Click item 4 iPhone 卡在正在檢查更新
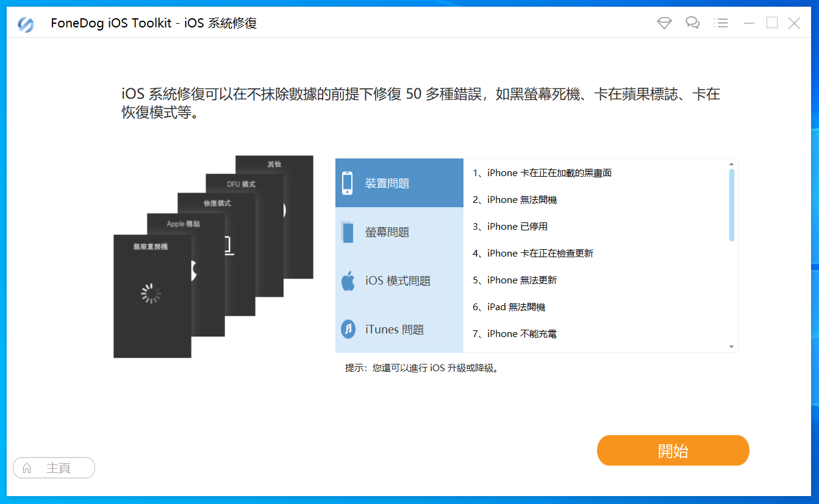This screenshot has width=819, height=504. pyautogui.click(x=533, y=254)
